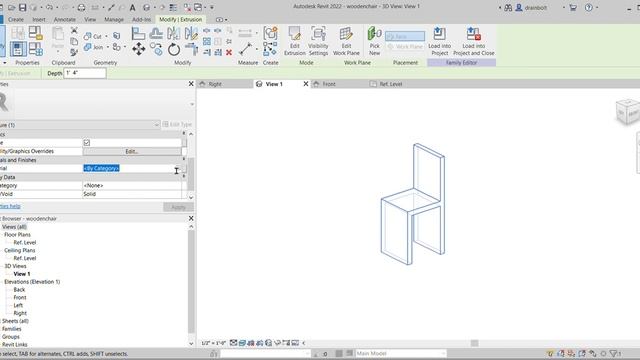Close the Project Browser panel

pyautogui.click(x=191, y=218)
